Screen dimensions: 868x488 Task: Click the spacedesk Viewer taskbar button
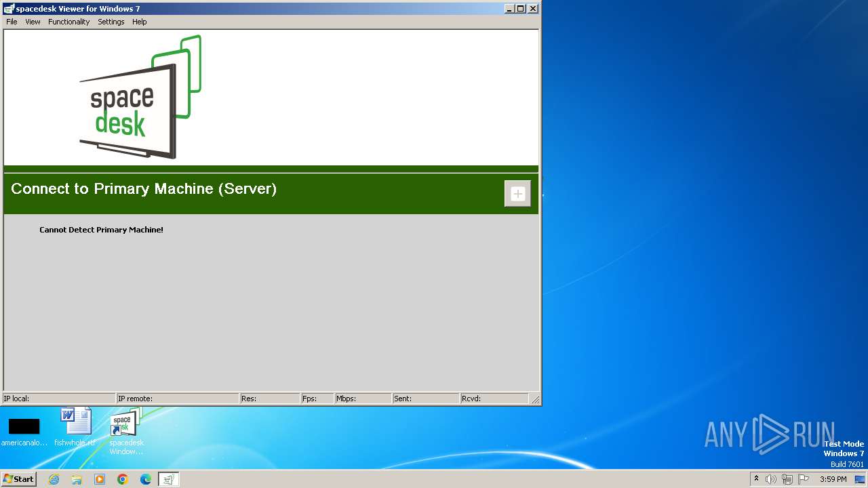[168, 479]
